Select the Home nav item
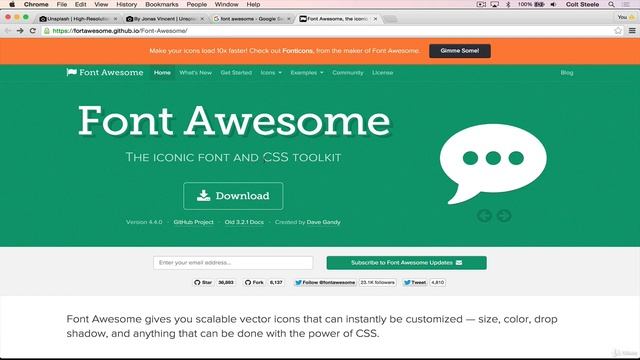640x360 pixels. (162, 73)
